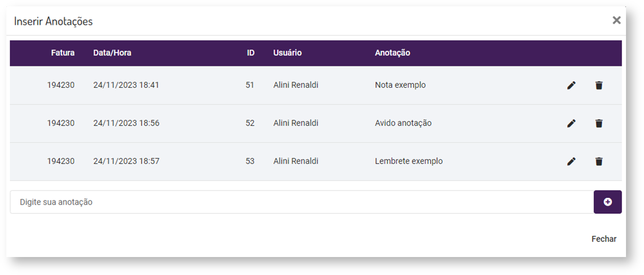Select the row dated 24/11/2023 18:56
The image size is (644, 275).
point(126,123)
